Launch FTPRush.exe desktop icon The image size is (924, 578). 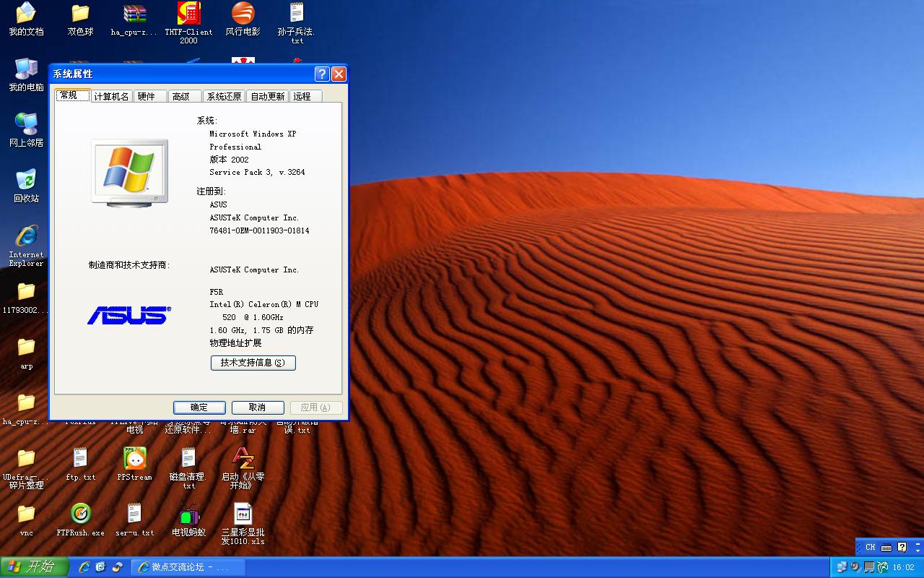80,519
